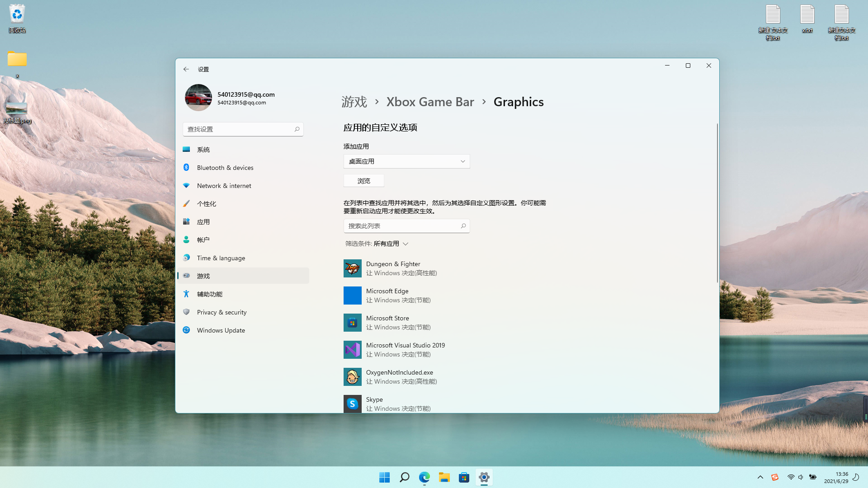868x488 pixels.
Task: Click the Microsoft Store list icon
Action: coord(352,323)
